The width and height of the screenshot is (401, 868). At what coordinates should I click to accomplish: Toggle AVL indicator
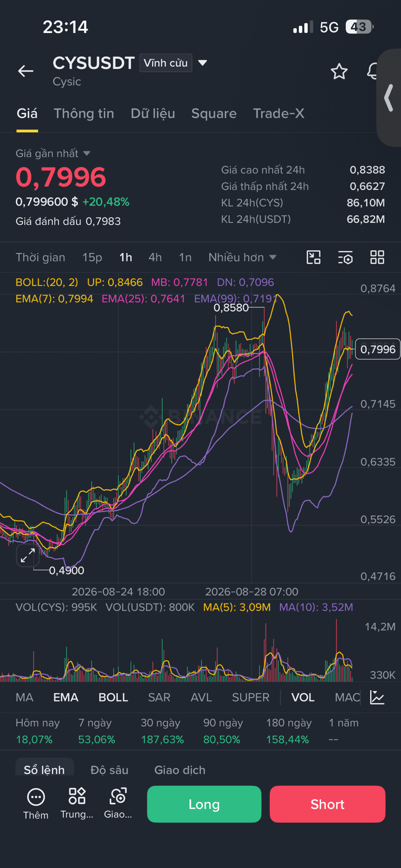(x=201, y=697)
